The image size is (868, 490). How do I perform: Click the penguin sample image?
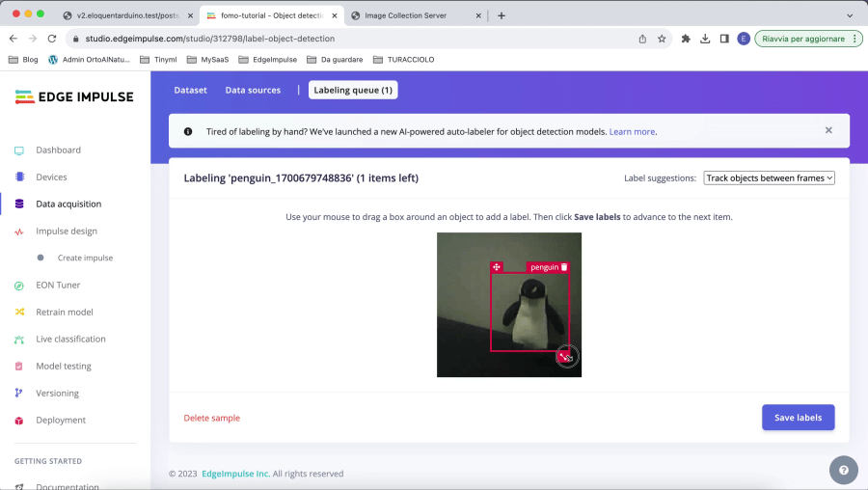pyautogui.click(x=509, y=305)
